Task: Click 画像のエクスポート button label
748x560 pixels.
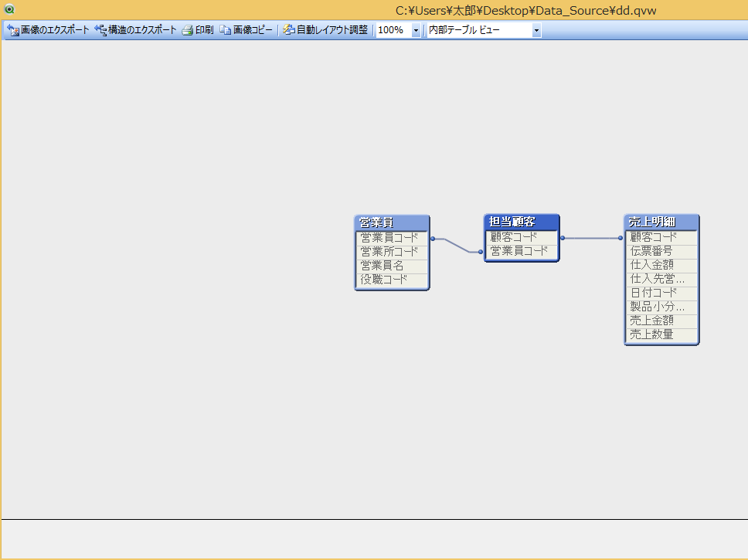Action: [x=55, y=30]
